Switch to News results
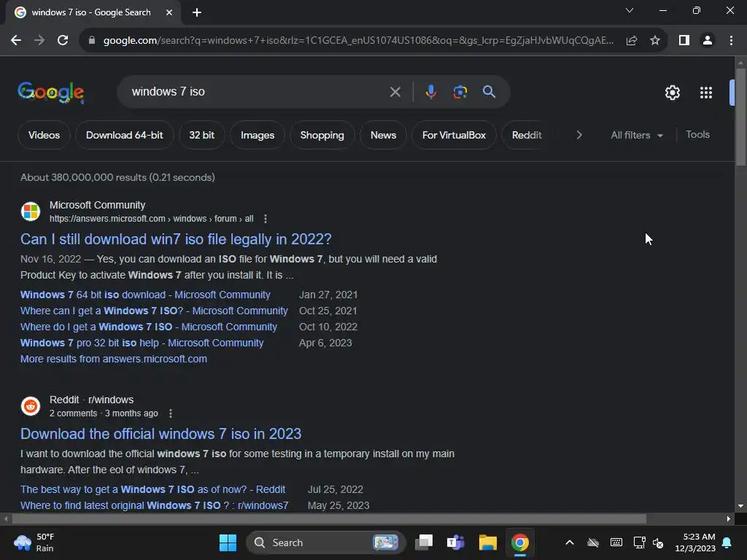This screenshot has height=560, width=747. pyautogui.click(x=383, y=135)
